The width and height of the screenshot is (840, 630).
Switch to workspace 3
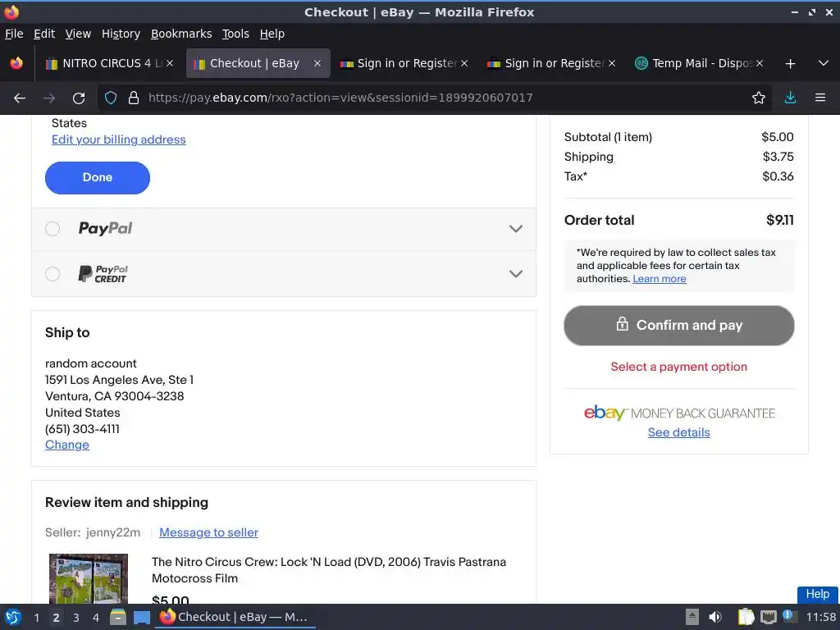pos(76,618)
